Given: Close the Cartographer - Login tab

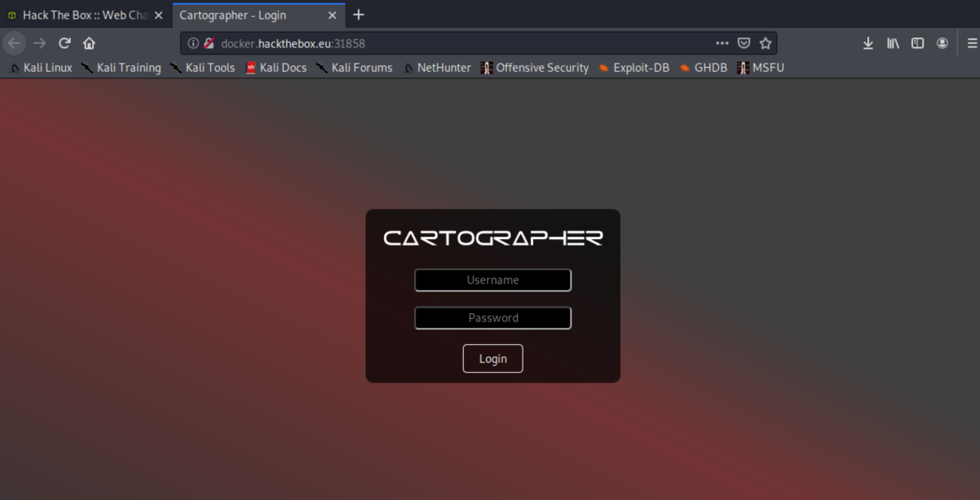Looking at the screenshot, I should (x=332, y=15).
